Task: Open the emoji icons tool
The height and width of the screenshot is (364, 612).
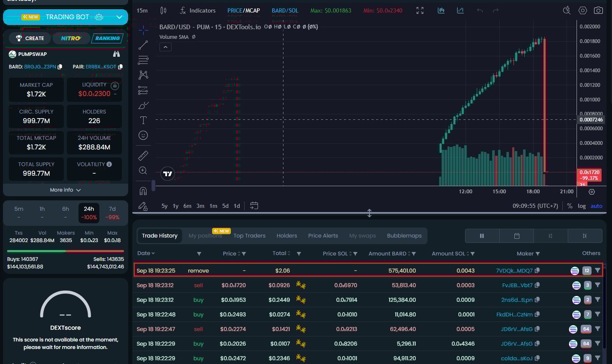Action: click(x=143, y=135)
